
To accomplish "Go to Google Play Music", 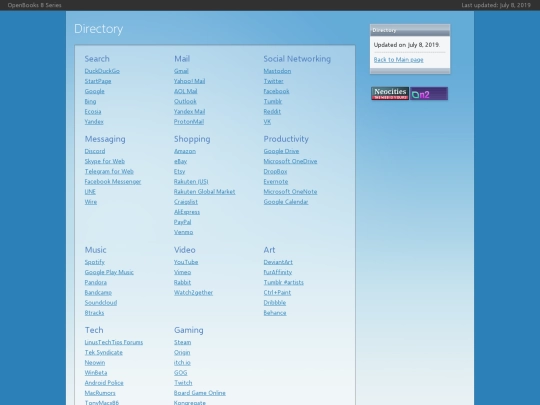I will pyautogui.click(x=109, y=272).
